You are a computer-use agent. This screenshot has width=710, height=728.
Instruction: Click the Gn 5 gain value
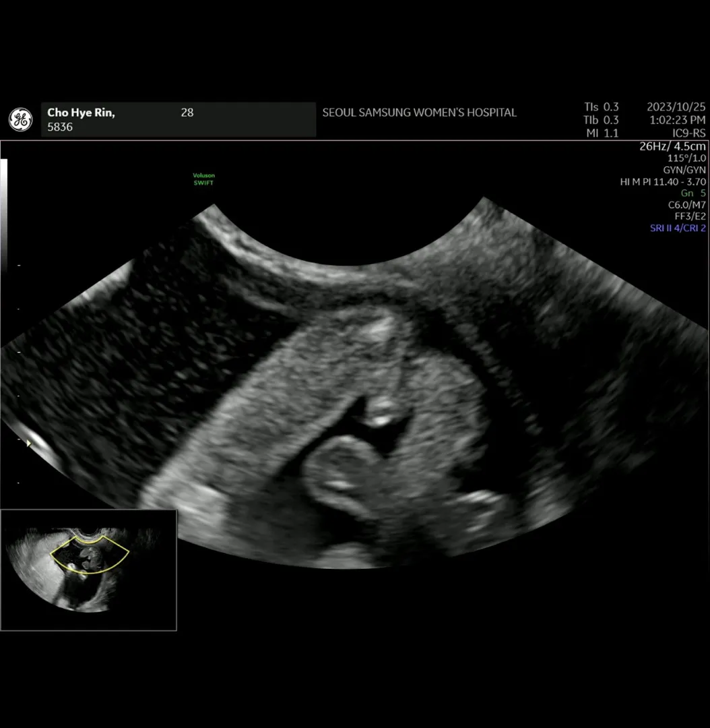coord(693,193)
